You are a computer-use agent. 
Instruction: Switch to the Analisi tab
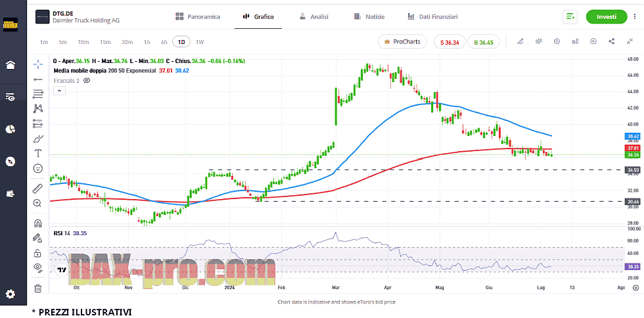[x=314, y=17]
